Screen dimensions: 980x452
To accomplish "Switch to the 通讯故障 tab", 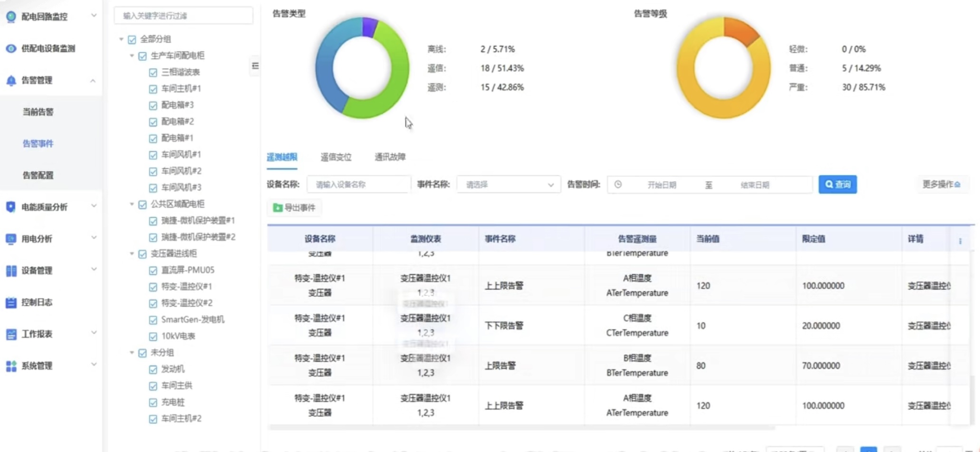I will pyautogui.click(x=390, y=157).
